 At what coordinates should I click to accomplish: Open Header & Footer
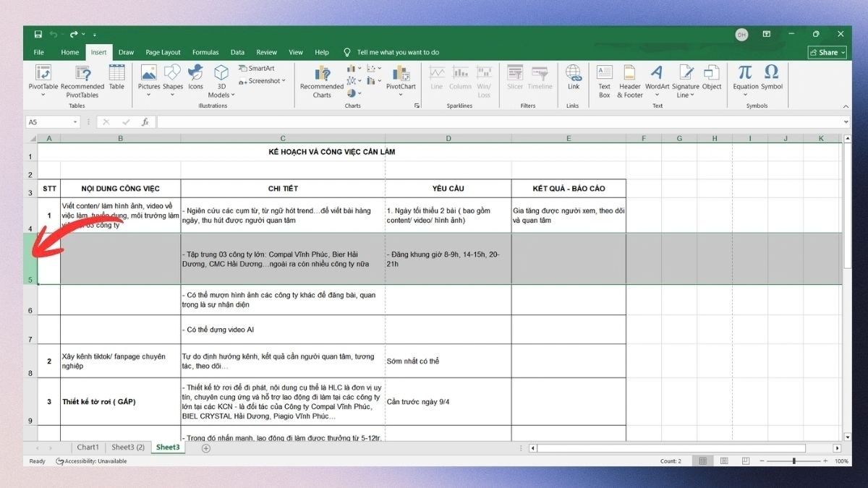point(630,80)
